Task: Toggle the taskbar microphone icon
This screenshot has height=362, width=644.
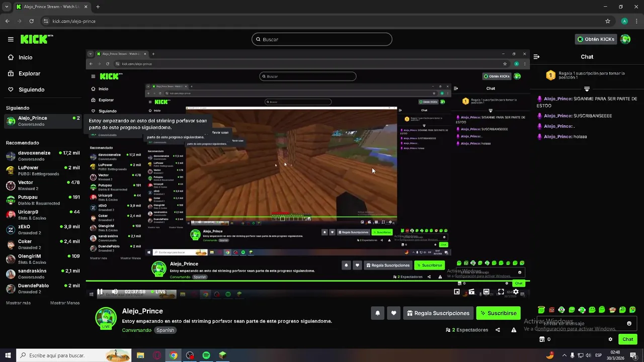Action: 572,355
